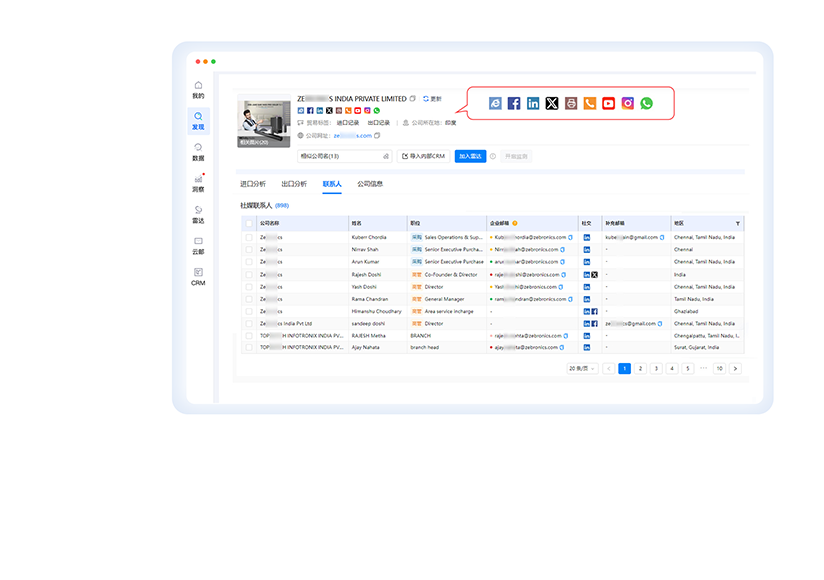824x580 pixels.
Task: Open small Facebook icon under company name
Action: (x=310, y=110)
